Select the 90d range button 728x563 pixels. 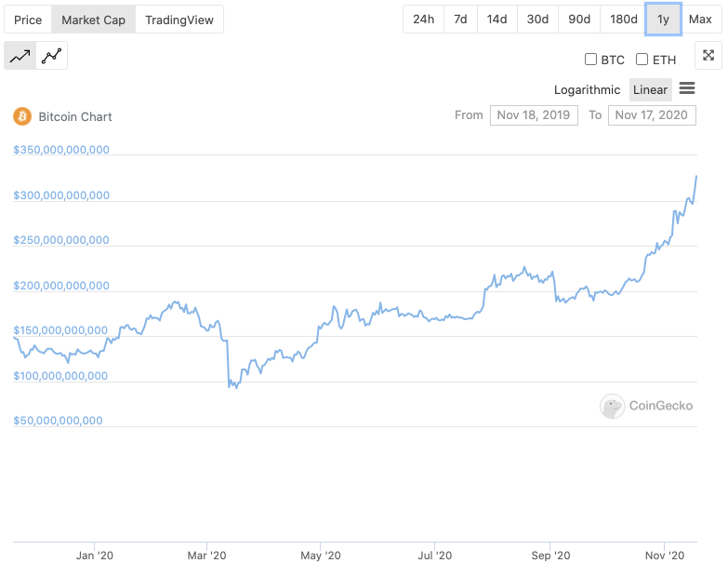tap(579, 19)
